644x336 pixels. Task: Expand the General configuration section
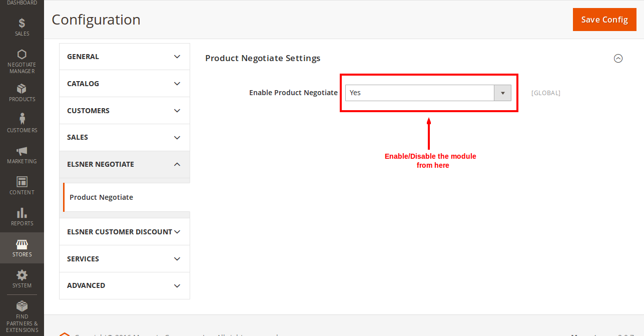point(125,57)
